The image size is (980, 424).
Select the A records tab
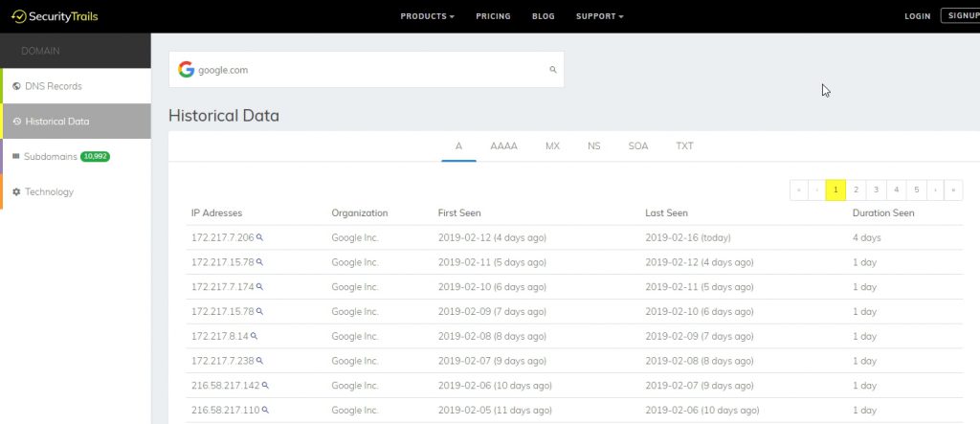pyautogui.click(x=458, y=146)
